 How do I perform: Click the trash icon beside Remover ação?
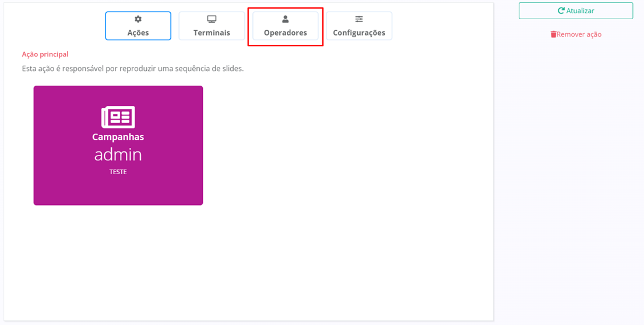point(553,34)
